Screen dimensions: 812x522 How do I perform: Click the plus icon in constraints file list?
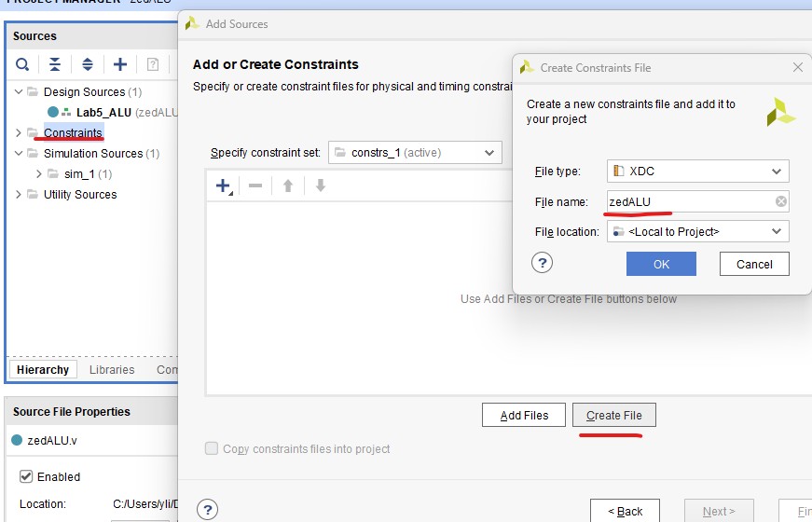coord(223,185)
